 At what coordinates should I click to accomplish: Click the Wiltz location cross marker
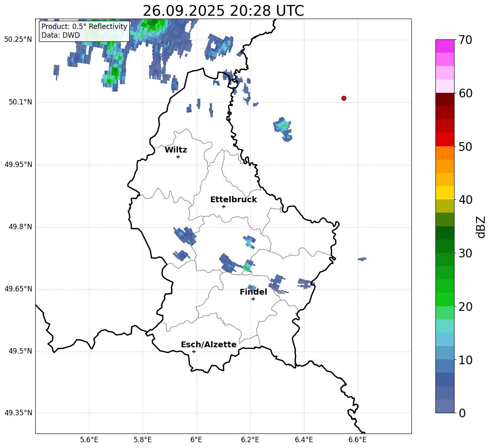(x=178, y=157)
